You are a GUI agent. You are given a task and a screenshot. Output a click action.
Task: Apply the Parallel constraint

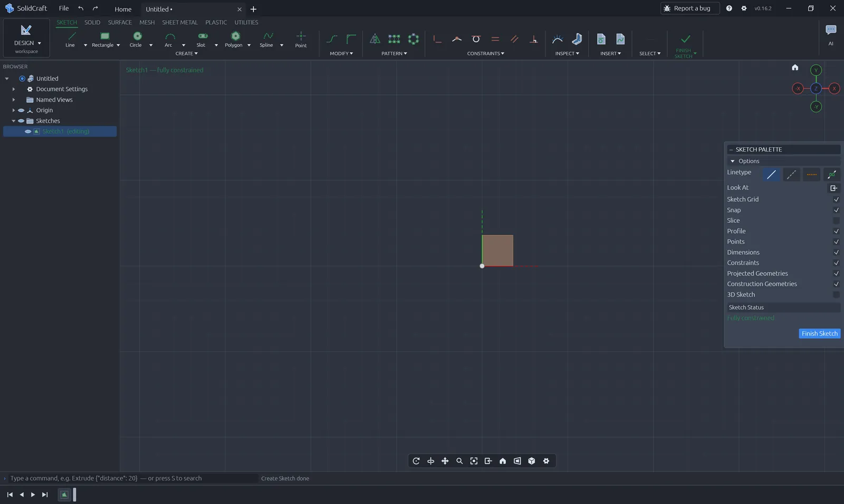click(x=514, y=39)
